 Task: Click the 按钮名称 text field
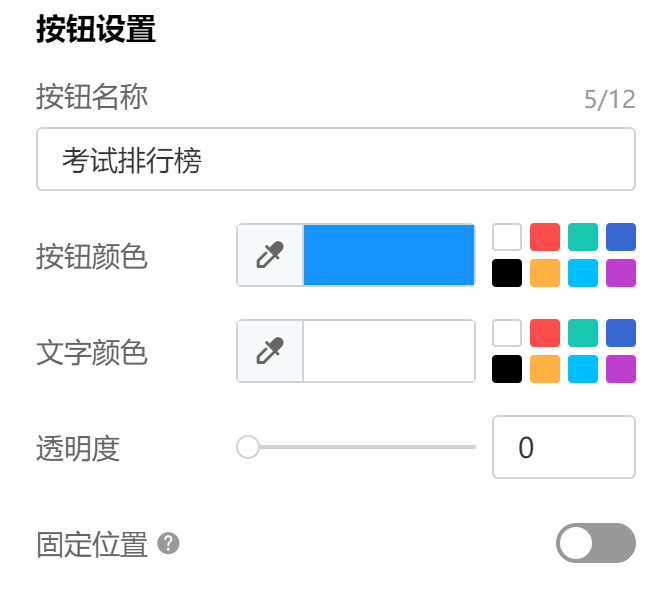[x=335, y=159]
